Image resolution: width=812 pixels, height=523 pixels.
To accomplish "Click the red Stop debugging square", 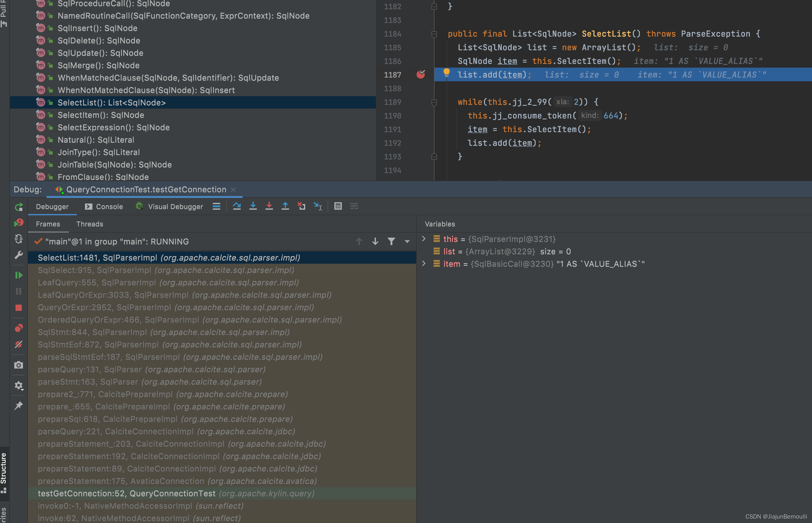I will tap(19, 308).
